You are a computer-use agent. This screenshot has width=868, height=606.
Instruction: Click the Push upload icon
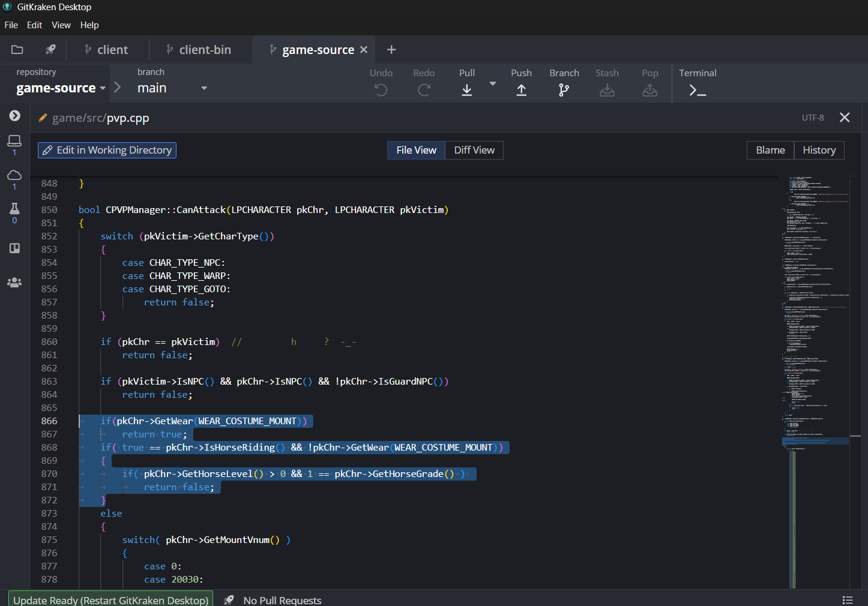coord(521,90)
